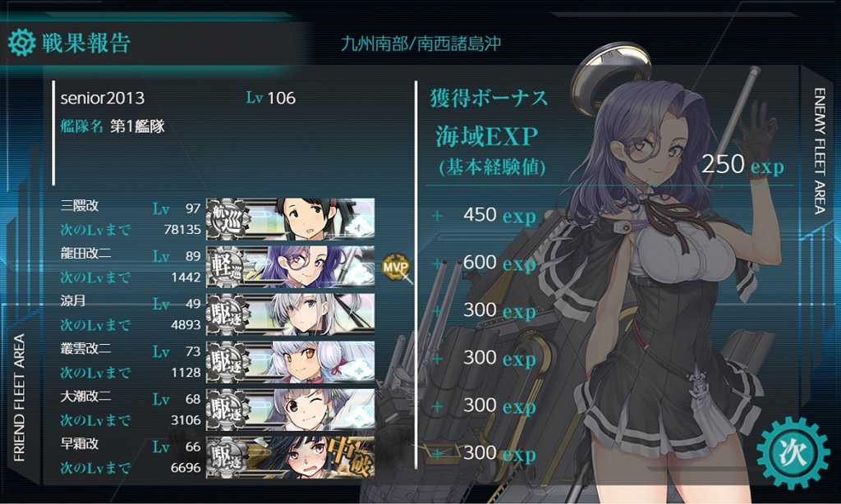
Task: Click the teal 次 gear button
Action: [793, 452]
